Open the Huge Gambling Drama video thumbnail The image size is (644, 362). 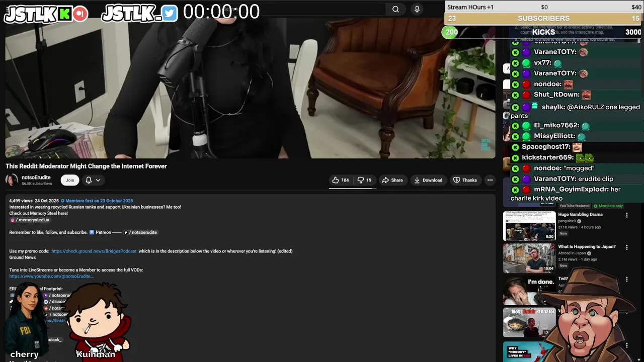click(x=529, y=226)
